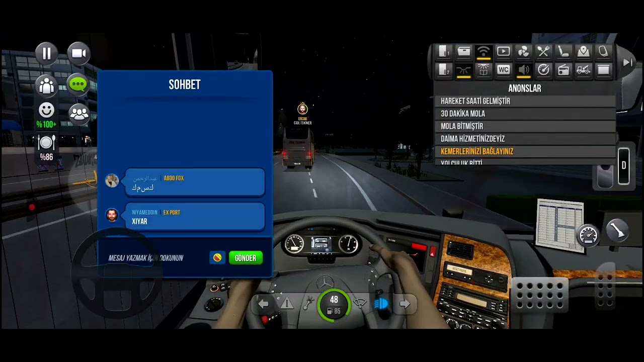Open announcements with the speaker icon
644x362 pixels.
(x=523, y=70)
